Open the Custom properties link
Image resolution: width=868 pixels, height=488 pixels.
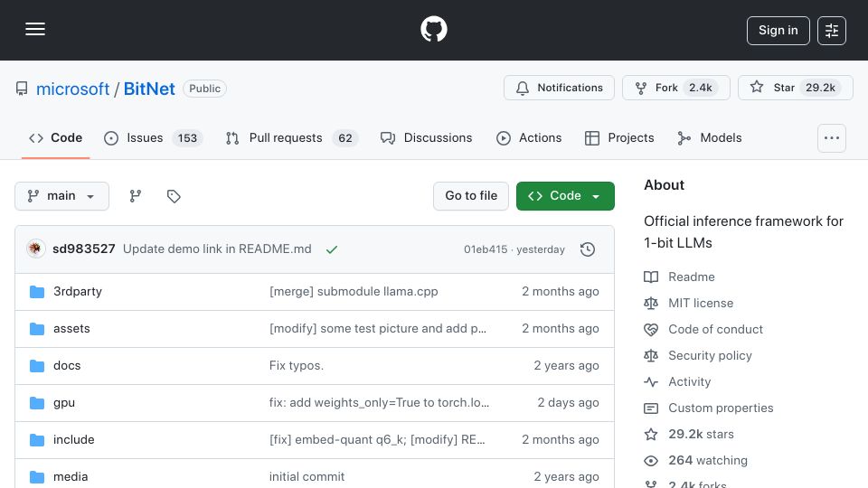point(721,408)
